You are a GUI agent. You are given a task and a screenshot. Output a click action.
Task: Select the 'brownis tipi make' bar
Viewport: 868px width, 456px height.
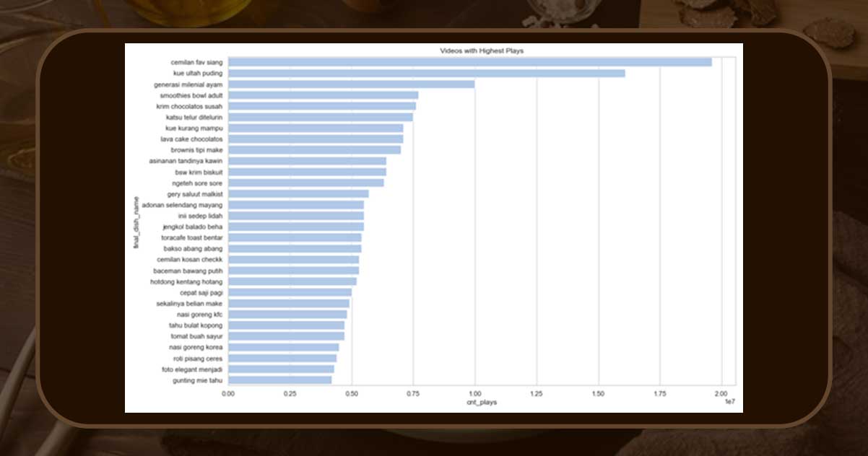pos(314,150)
